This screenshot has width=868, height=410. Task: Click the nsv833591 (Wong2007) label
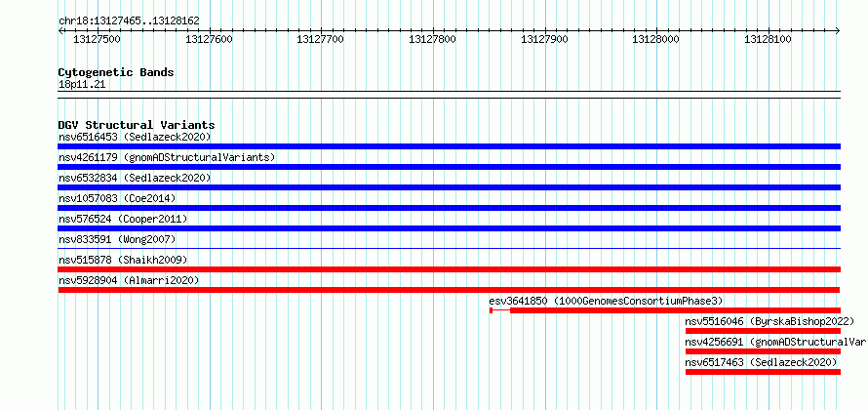(x=117, y=239)
